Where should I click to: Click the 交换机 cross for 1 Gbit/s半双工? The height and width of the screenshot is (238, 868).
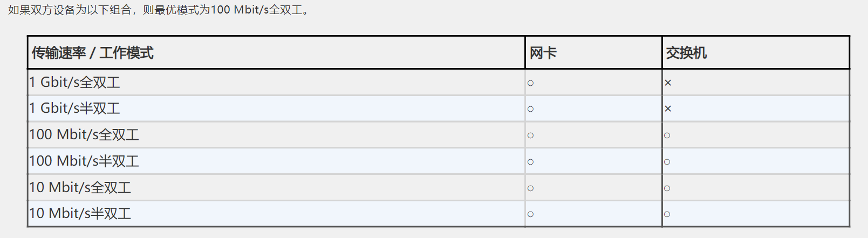668,109
